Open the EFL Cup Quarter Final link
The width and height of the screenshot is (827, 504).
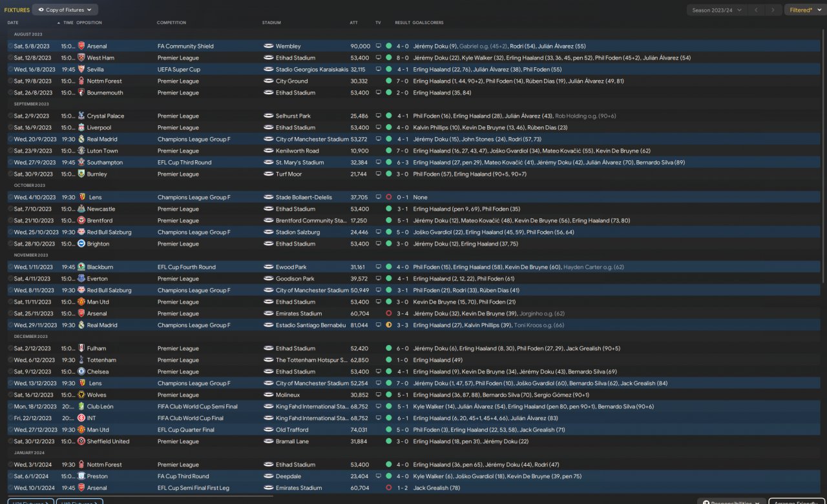pos(186,430)
